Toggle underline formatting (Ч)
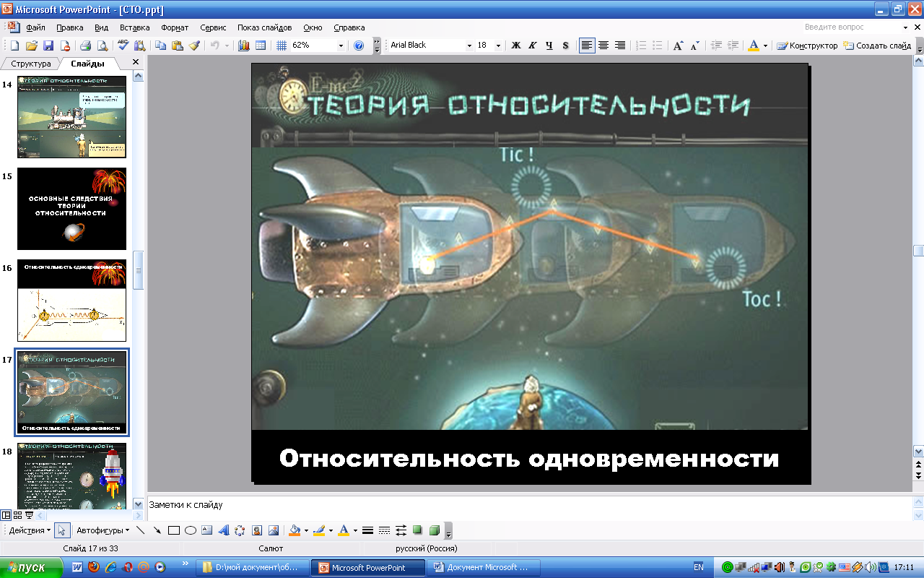The image size is (924, 578). 549,46
